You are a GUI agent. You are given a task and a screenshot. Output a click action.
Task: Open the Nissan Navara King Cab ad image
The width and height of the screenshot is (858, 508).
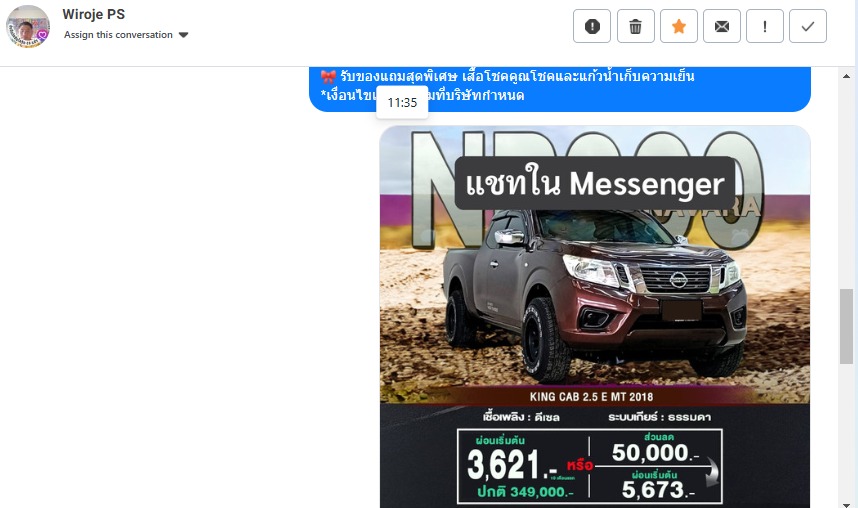point(595,316)
